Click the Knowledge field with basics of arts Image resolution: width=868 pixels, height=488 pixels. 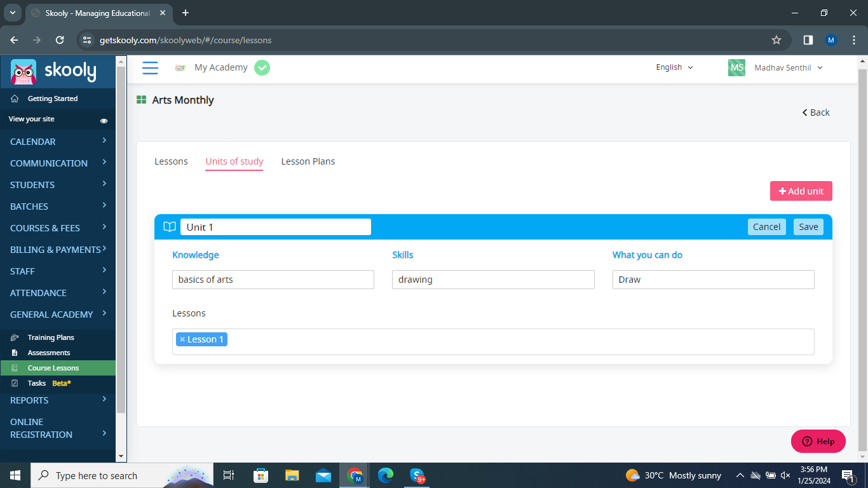click(273, 280)
